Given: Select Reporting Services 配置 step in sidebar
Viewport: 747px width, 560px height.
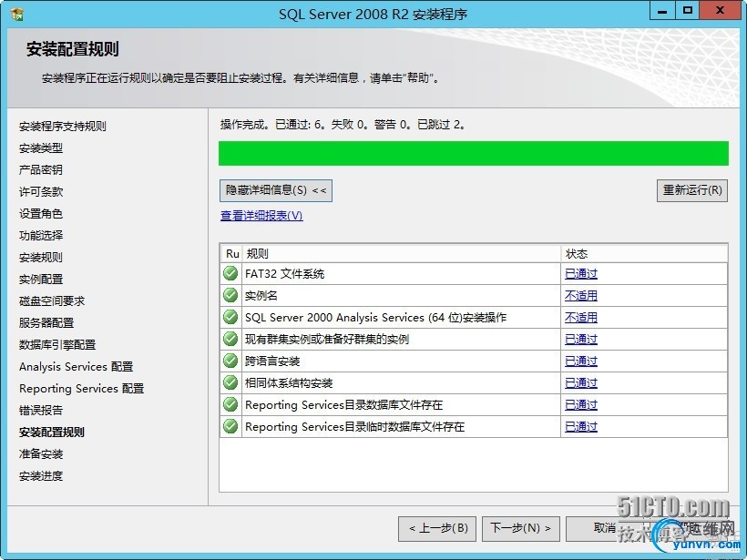Looking at the screenshot, I should [x=81, y=389].
